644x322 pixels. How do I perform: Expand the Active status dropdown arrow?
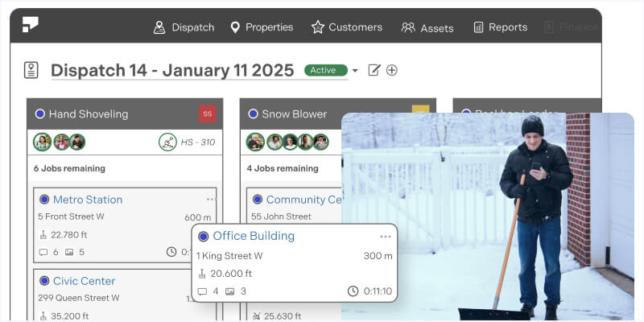point(355,71)
